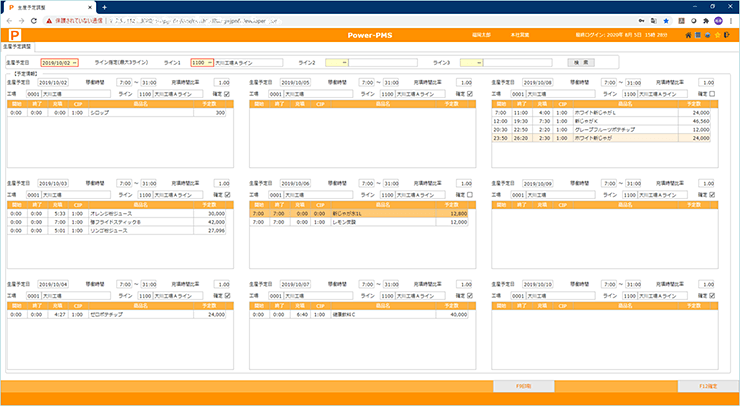
Task: Click the F9印刷 print button
Action: click(524, 386)
